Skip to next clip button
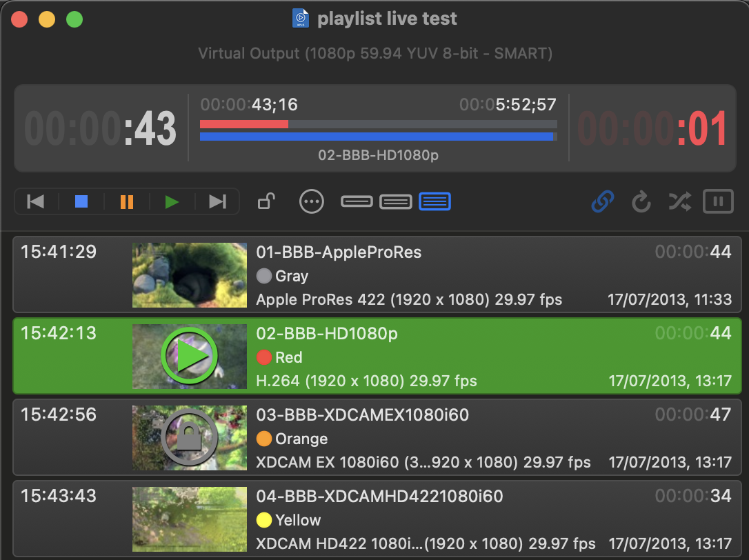Image resolution: width=749 pixels, height=560 pixels. tap(217, 201)
